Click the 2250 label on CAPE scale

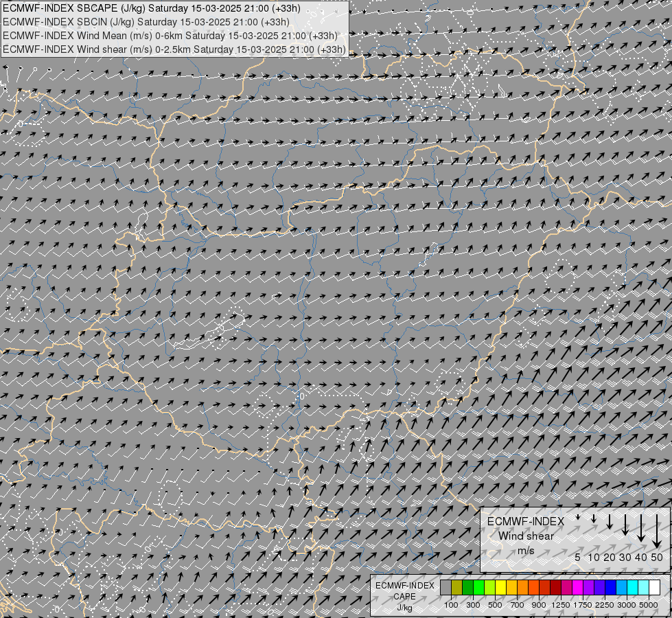(x=605, y=605)
